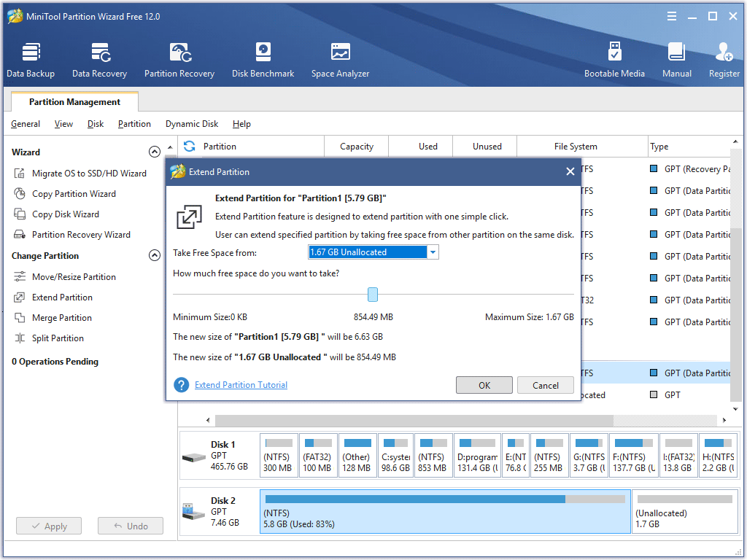Collapse the Change Partition section
747x560 pixels.
[155, 256]
